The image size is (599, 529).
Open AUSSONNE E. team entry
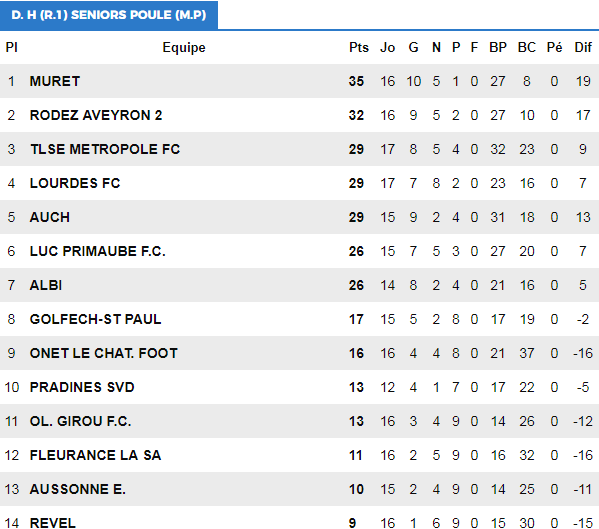click(78, 489)
